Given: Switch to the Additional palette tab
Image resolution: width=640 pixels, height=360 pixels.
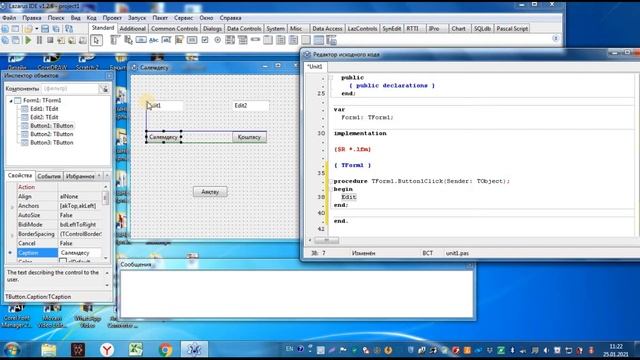Looking at the screenshot, I should 133,29.
